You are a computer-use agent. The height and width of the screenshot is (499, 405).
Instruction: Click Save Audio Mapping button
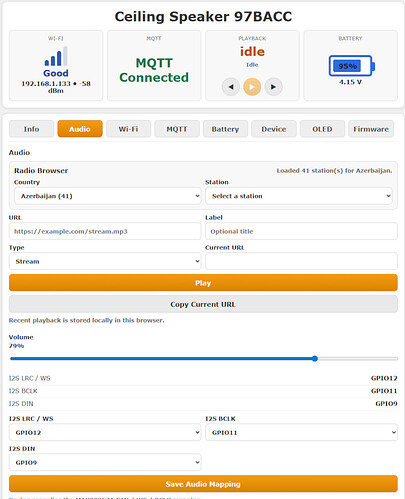pos(203,484)
